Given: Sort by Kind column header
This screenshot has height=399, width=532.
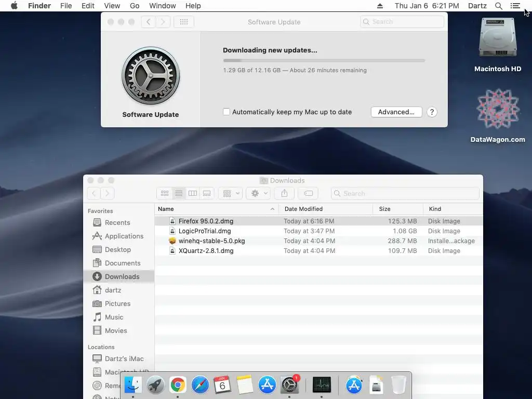Looking at the screenshot, I should (x=453, y=209).
